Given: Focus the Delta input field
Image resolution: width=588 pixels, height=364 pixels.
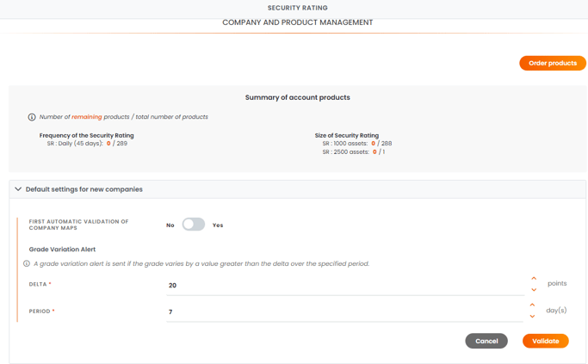Looking at the screenshot, I should tap(345, 286).
